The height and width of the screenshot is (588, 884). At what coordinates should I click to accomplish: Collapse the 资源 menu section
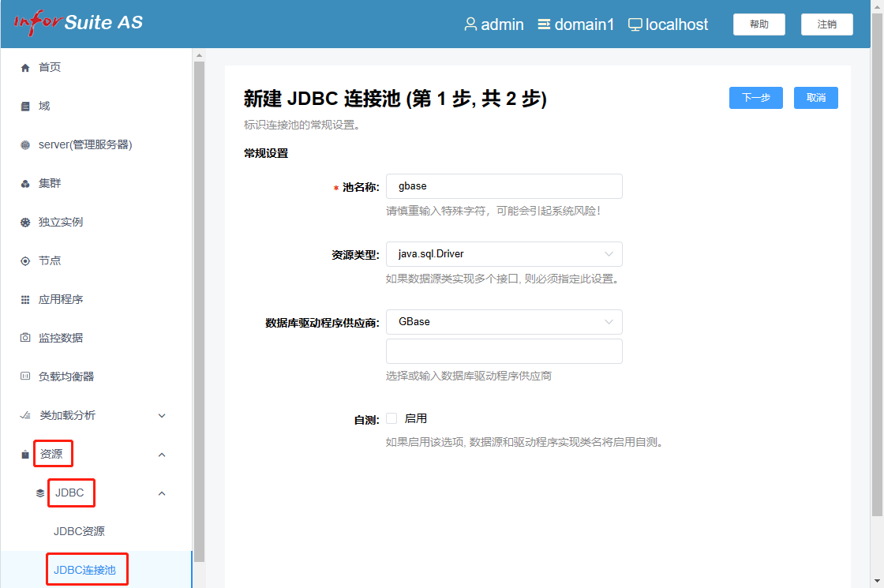click(162, 455)
